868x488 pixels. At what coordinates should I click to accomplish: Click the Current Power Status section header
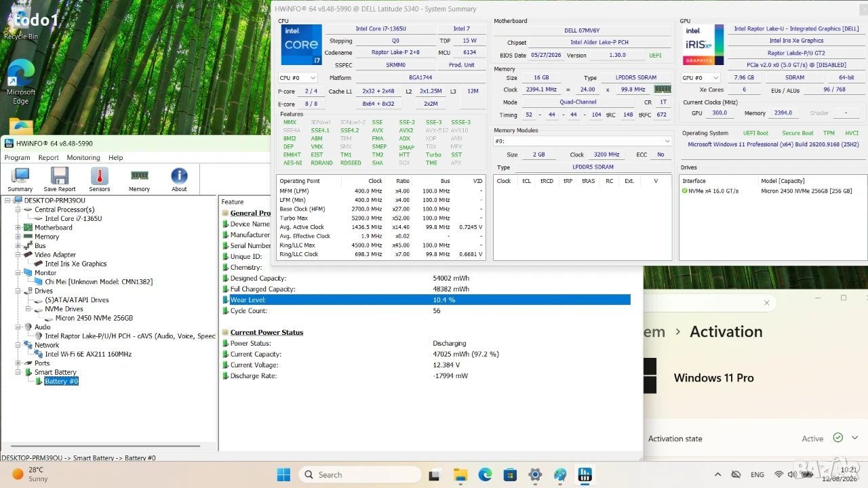[267, 332]
